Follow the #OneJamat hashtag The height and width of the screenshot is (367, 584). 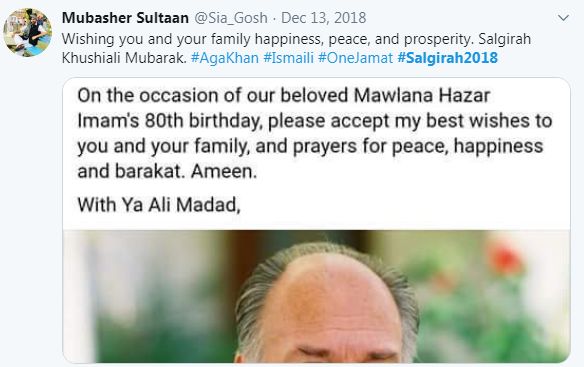tap(355, 58)
